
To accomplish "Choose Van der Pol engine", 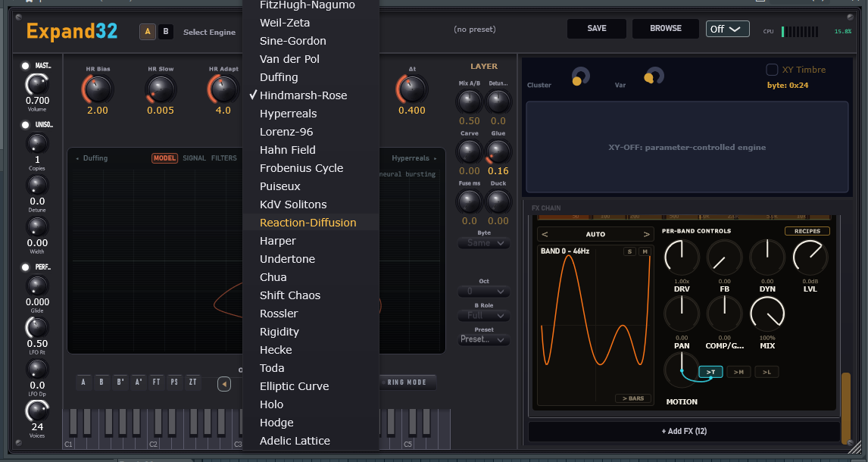I will [311, 58].
